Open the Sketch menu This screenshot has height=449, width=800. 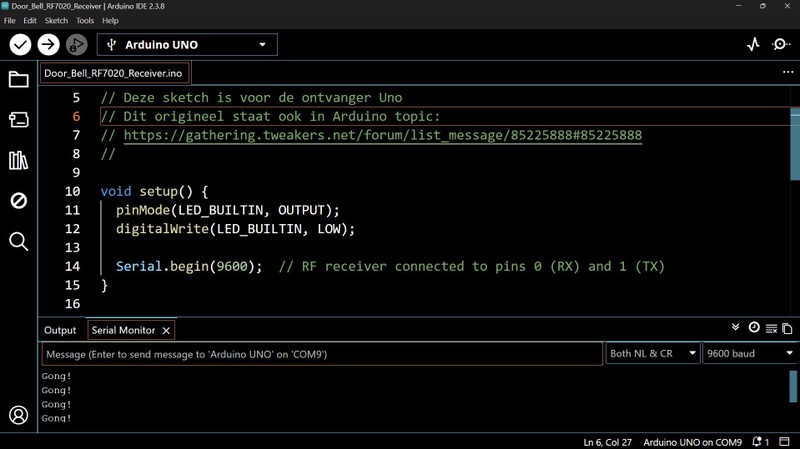[56, 21]
